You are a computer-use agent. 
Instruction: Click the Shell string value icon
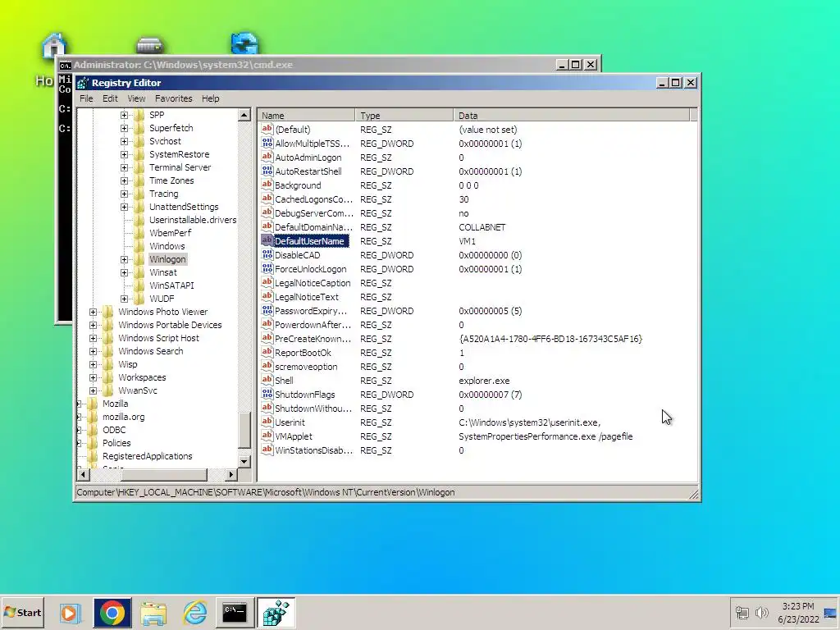267,380
